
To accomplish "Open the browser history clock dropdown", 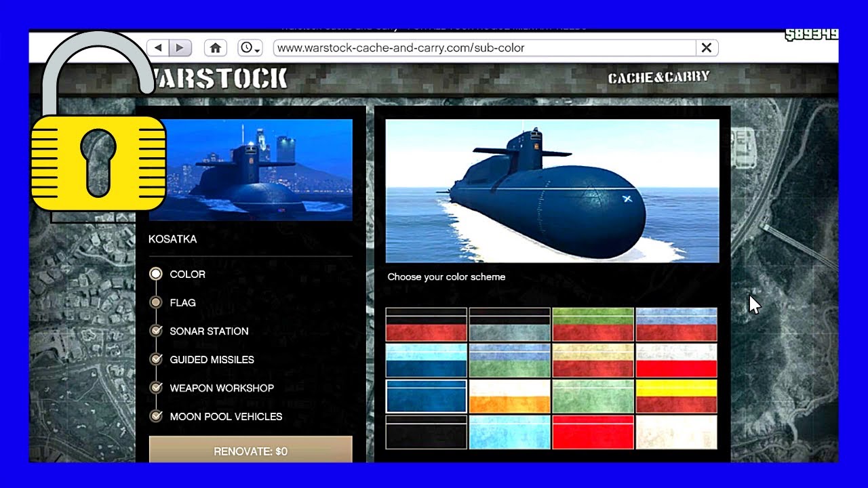I will pos(250,48).
